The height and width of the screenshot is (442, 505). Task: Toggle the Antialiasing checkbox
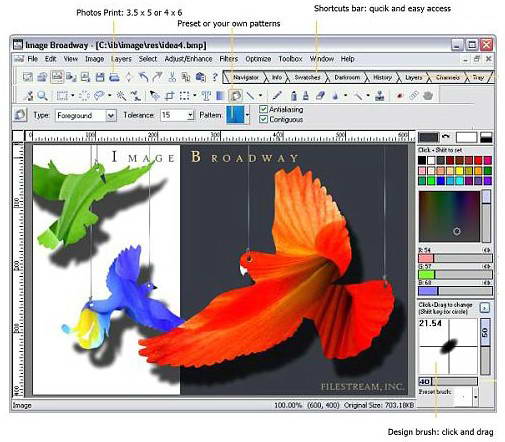(x=263, y=109)
